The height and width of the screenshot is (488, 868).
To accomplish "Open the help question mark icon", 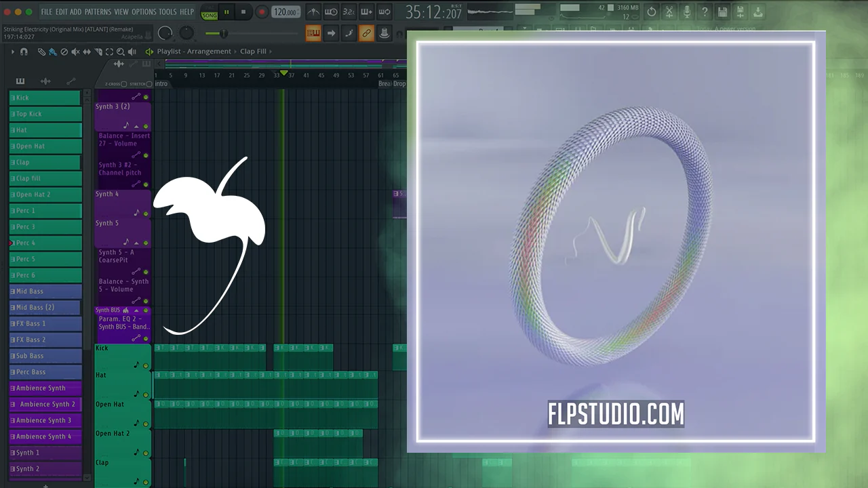I will click(x=705, y=12).
